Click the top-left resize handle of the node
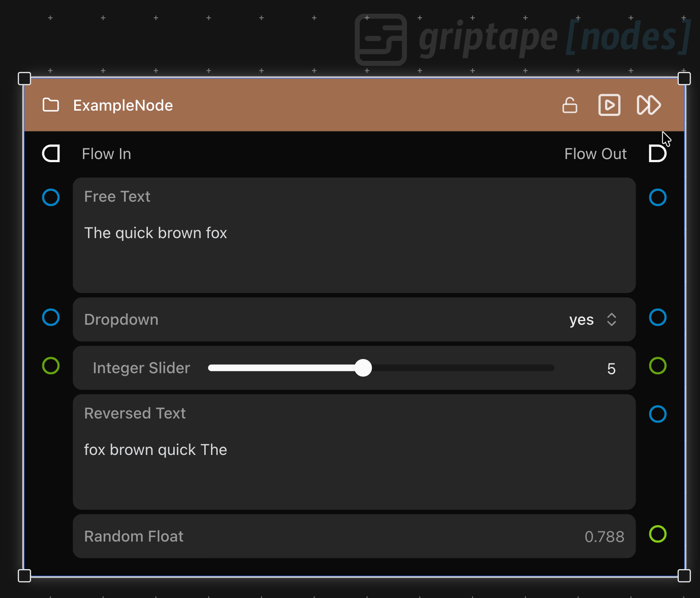700x598 pixels. coord(24,79)
